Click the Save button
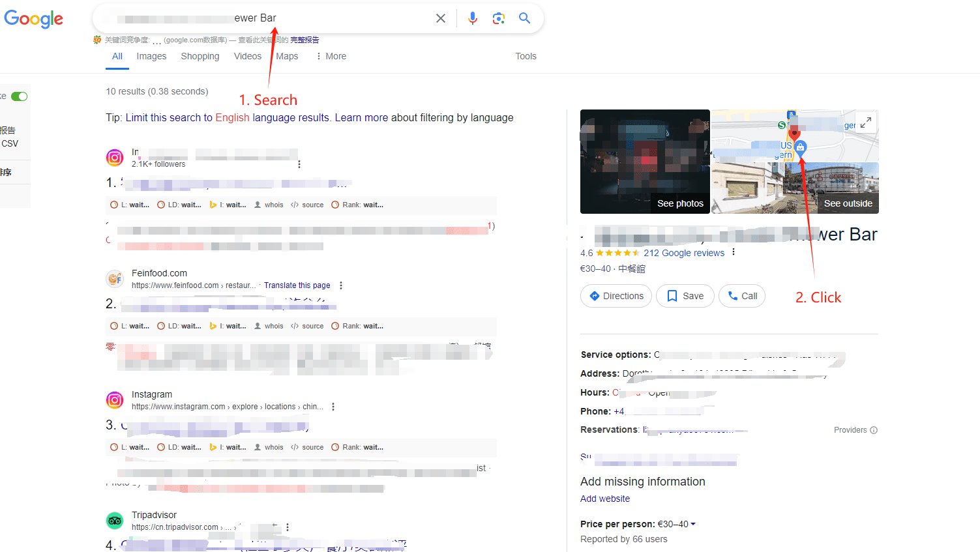 coord(685,296)
